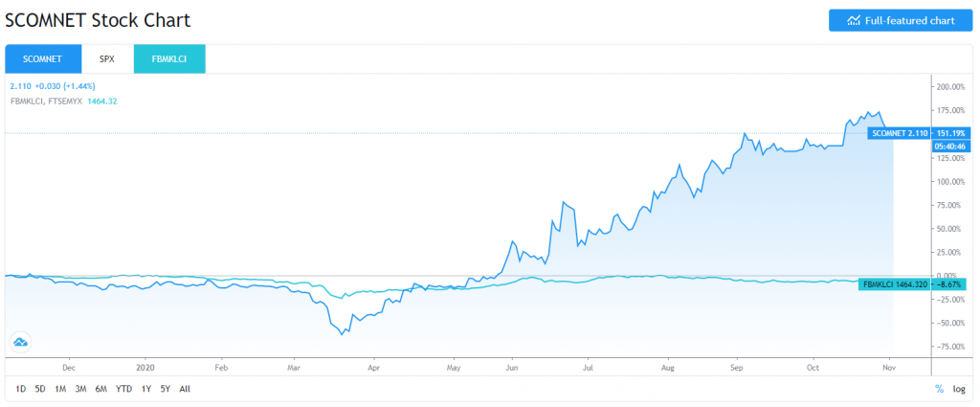
Task: Switch range to 5Y
Action: [166, 389]
